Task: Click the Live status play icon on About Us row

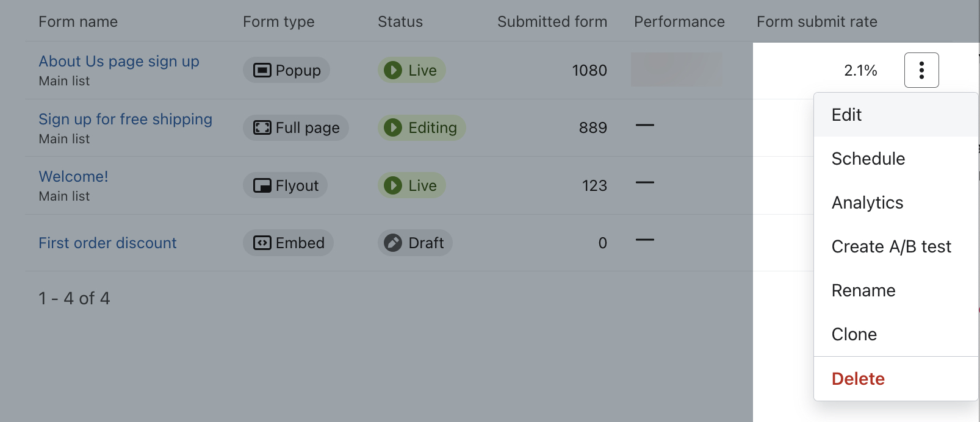Action: 394,70
